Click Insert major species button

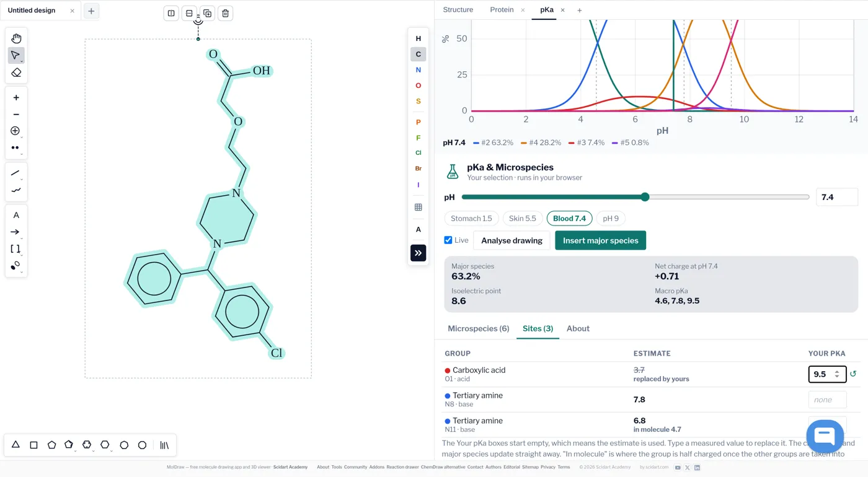click(x=600, y=240)
